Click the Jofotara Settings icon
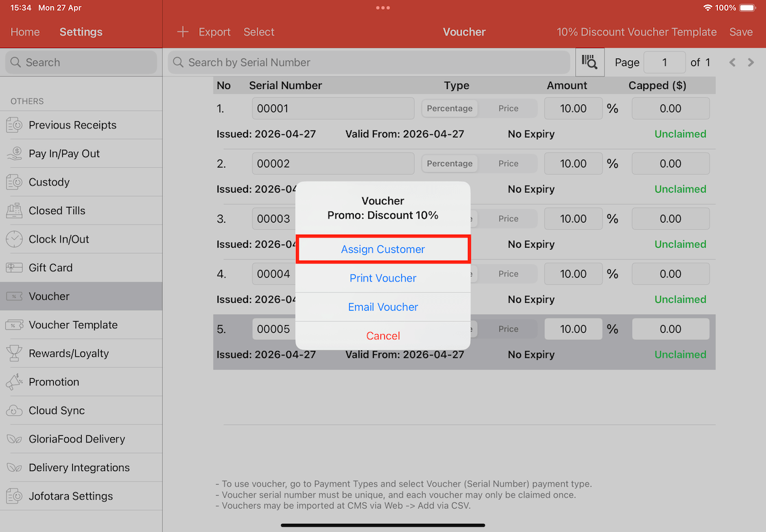766x532 pixels. coord(14,496)
